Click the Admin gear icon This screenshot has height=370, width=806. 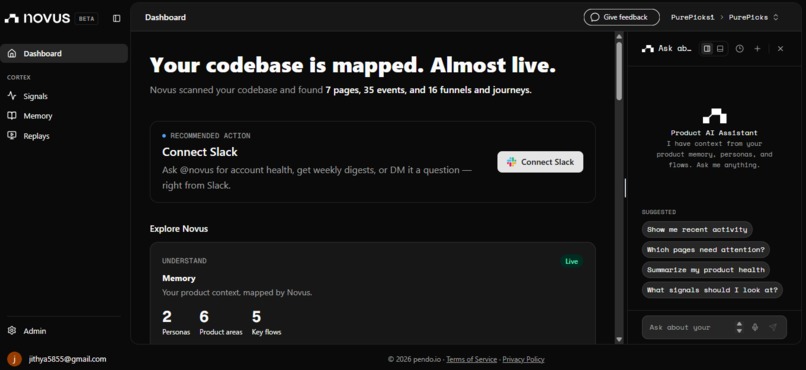[12, 331]
